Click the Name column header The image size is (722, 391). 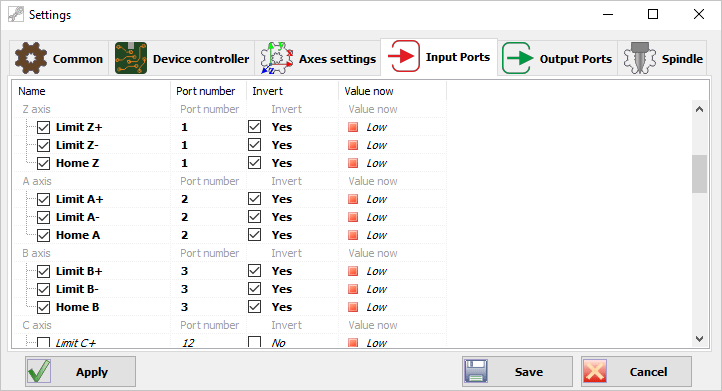coord(91,91)
